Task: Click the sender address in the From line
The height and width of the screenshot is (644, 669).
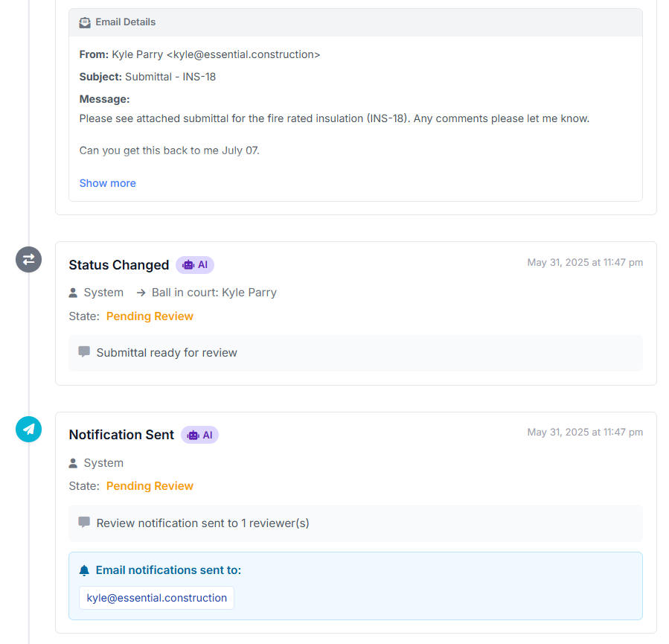Action: tap(243, 54)
